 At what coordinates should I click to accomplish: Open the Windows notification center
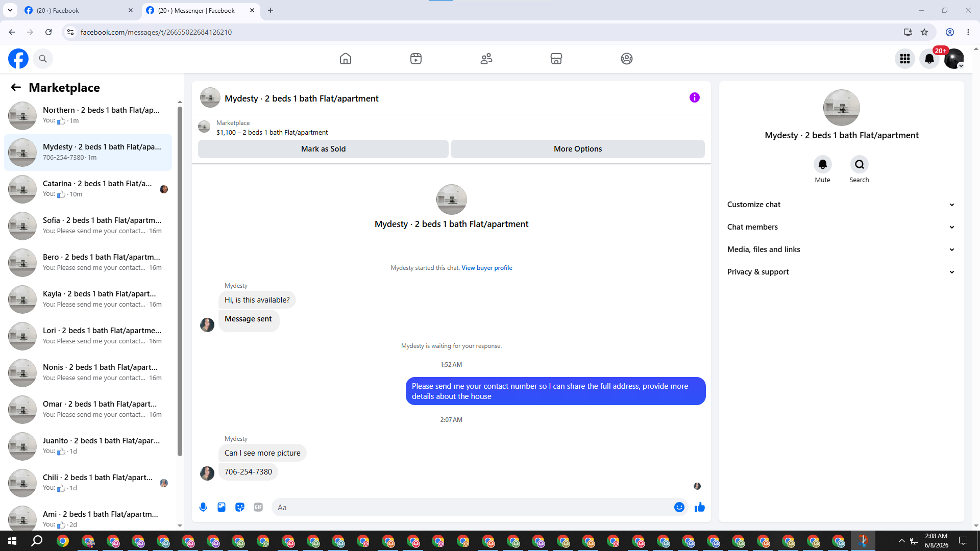963,541
